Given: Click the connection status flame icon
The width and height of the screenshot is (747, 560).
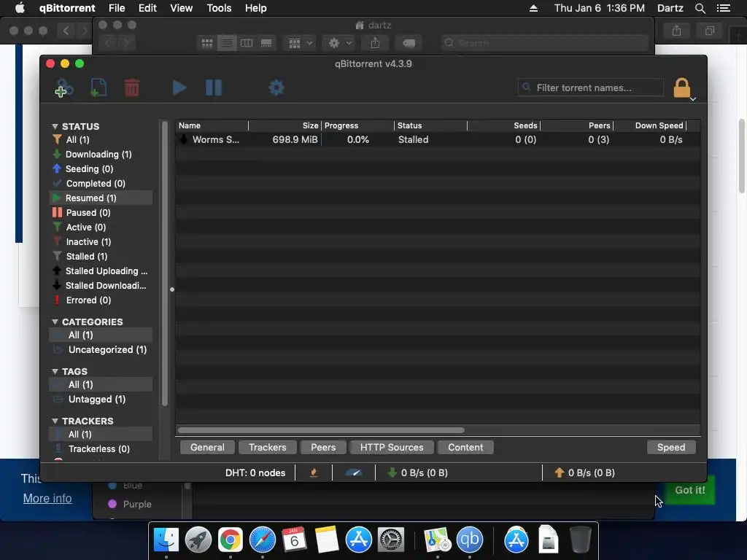Looking at the screenshot, I should coord(314,472).
